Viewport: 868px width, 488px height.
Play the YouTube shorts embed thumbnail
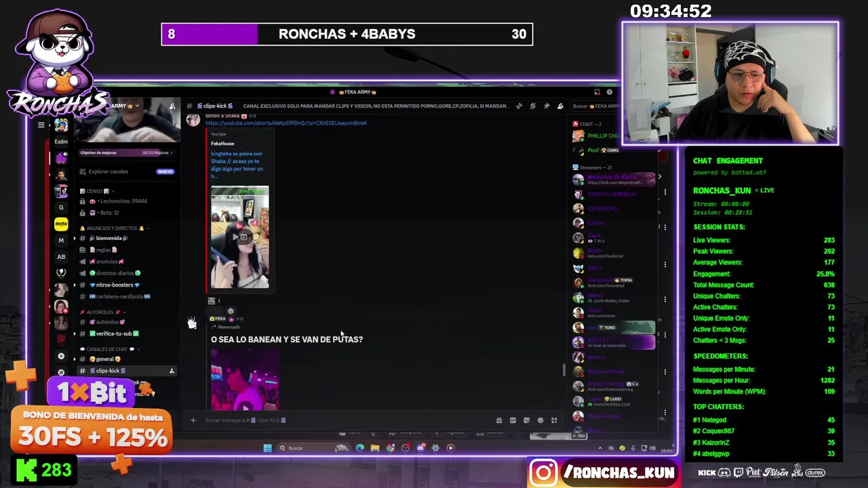pyautogui.click(x=240, y=237)
